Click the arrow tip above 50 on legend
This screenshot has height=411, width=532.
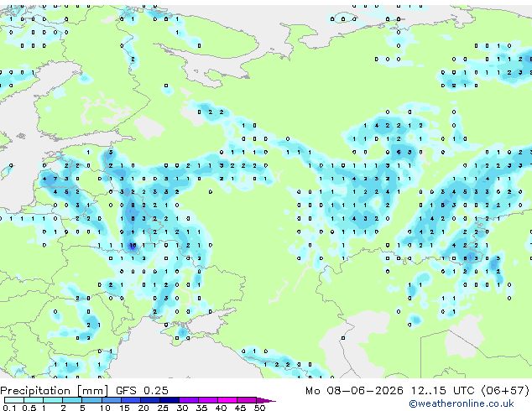tap(266, 400)
